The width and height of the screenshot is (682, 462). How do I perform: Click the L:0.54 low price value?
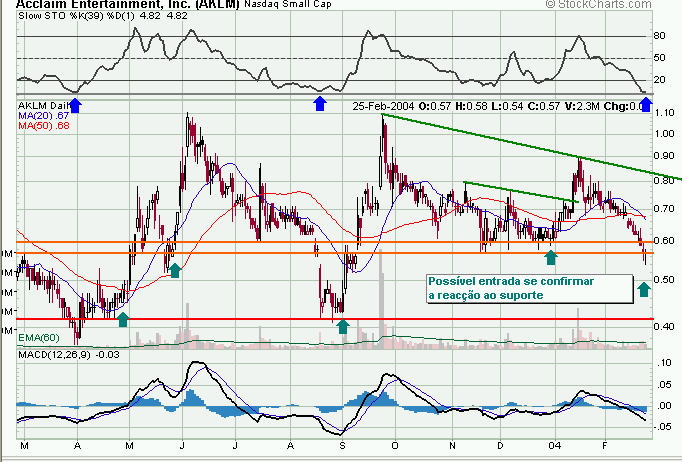point(507,106)
